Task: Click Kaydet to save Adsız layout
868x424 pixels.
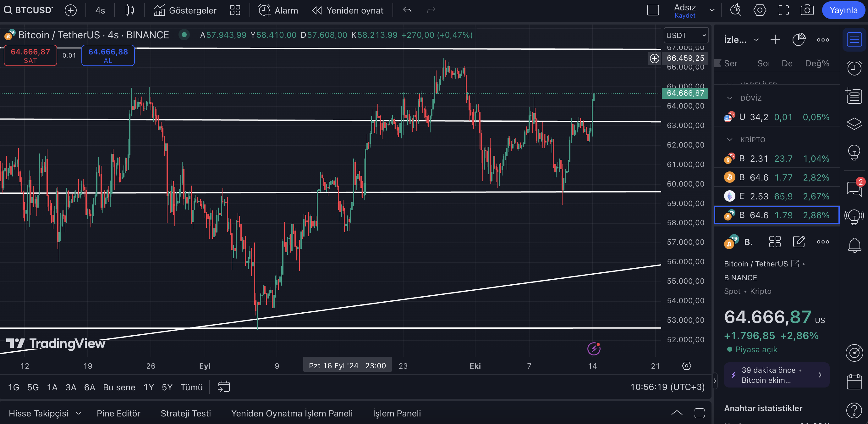Action: click(x=685, y=15)
